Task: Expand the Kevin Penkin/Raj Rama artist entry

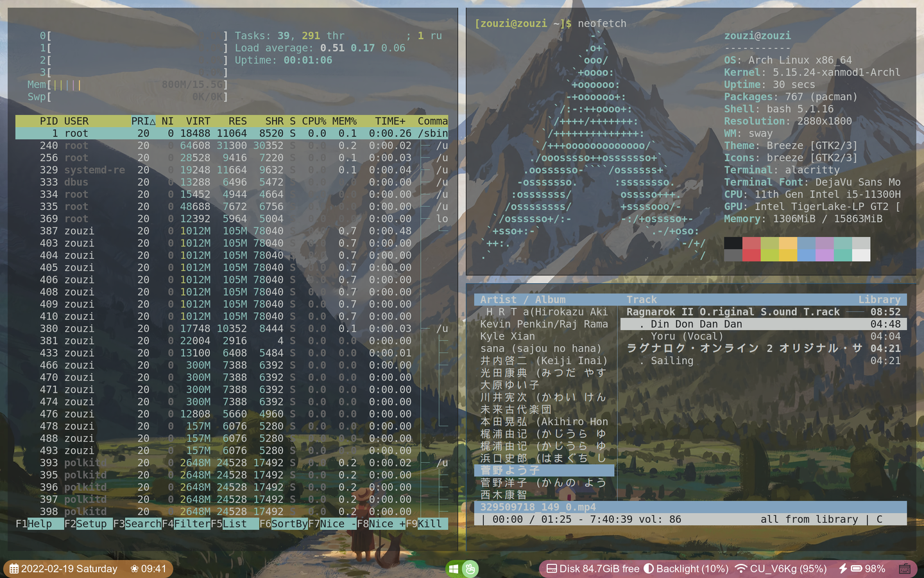Action: 543,324
